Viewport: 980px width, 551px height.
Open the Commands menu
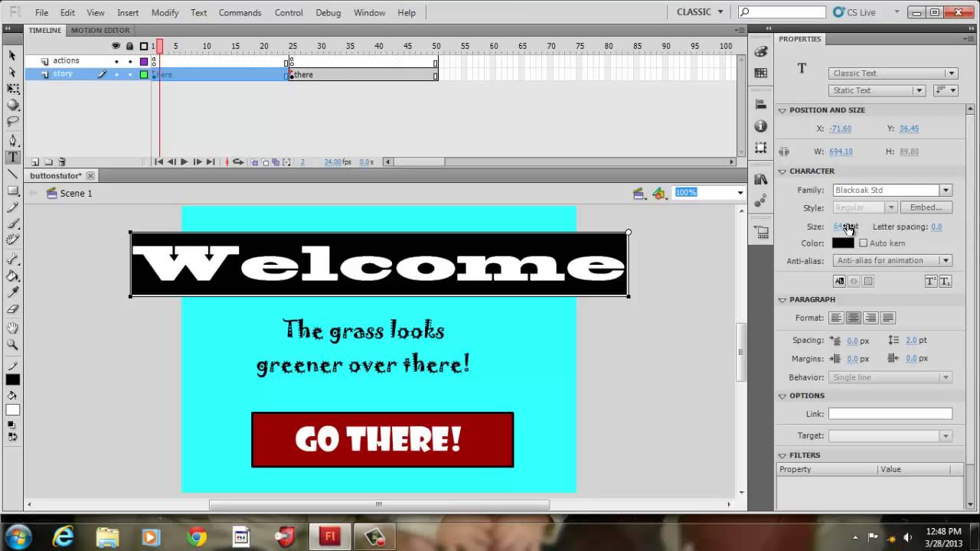coord(240,12)
